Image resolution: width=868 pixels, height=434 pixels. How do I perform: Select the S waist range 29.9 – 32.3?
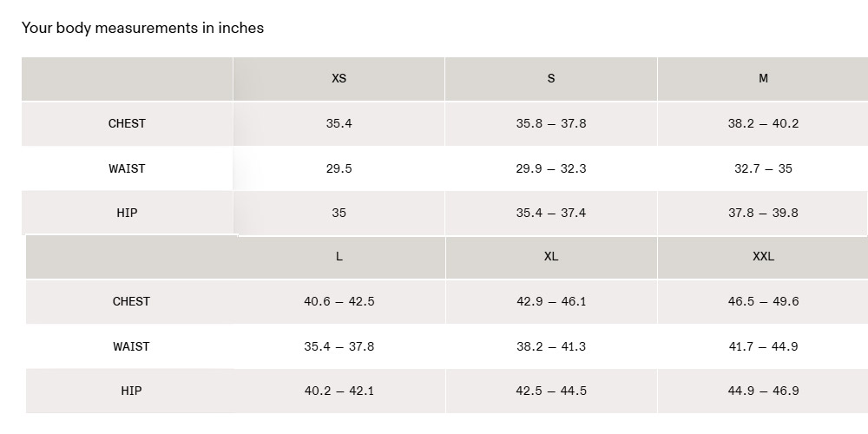551,168
